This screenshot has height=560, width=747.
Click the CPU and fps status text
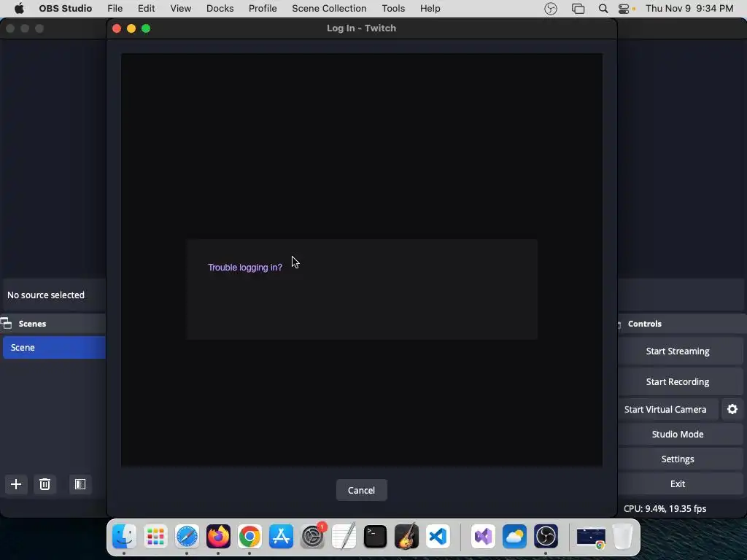click(x=665, y=508)
